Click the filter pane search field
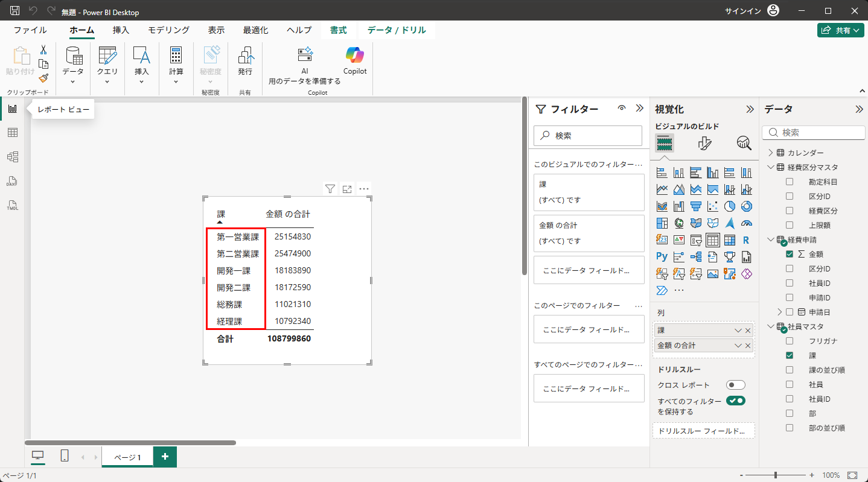The height and width of the screenshot is (482, 868). point(588,136)
